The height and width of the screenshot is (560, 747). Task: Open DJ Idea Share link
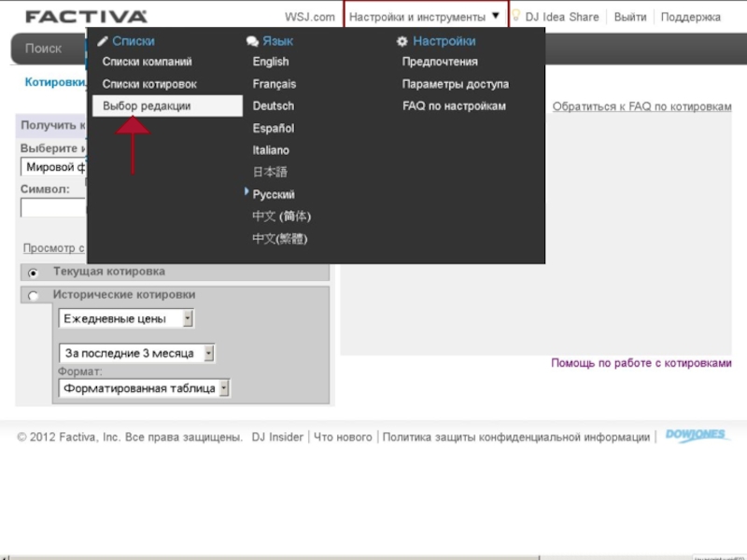(x=562, y=17)
